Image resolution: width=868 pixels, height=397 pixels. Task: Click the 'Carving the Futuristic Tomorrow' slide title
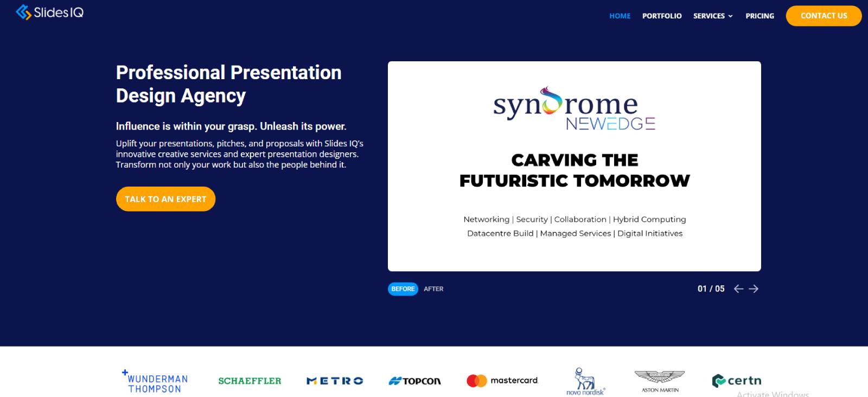[575, 170]
